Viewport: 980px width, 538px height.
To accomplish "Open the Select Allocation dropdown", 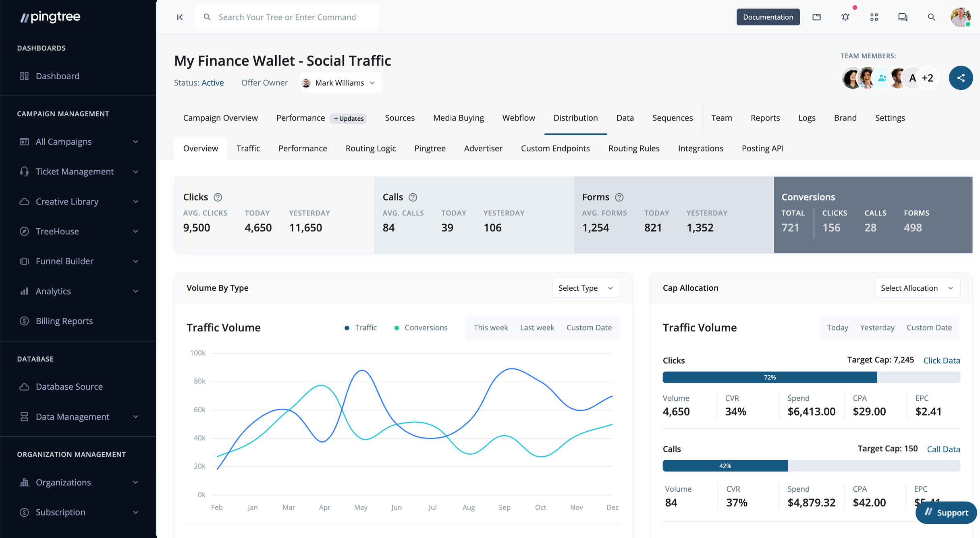I will click(x=917, y=288).
